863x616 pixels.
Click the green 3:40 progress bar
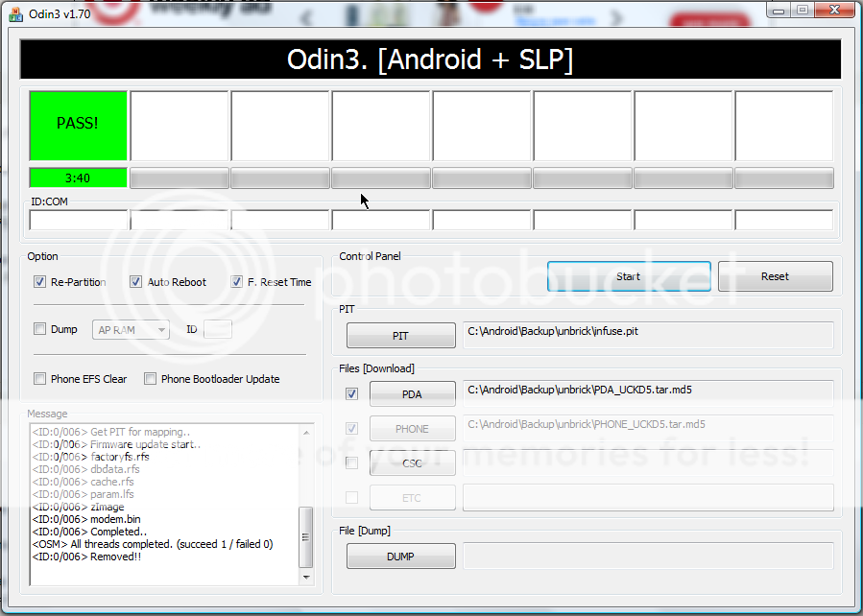[x=78, y=178]
